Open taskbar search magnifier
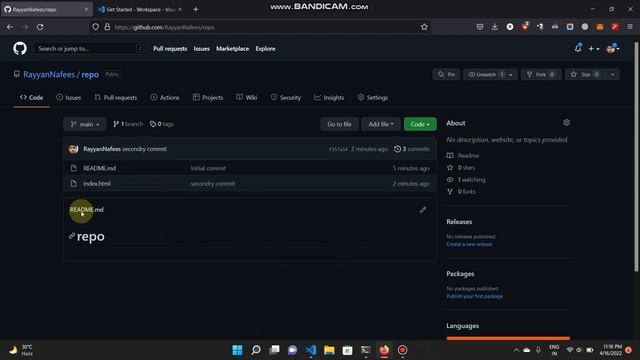Viewport: 640px width, 360px height. (x=256, y=350)
